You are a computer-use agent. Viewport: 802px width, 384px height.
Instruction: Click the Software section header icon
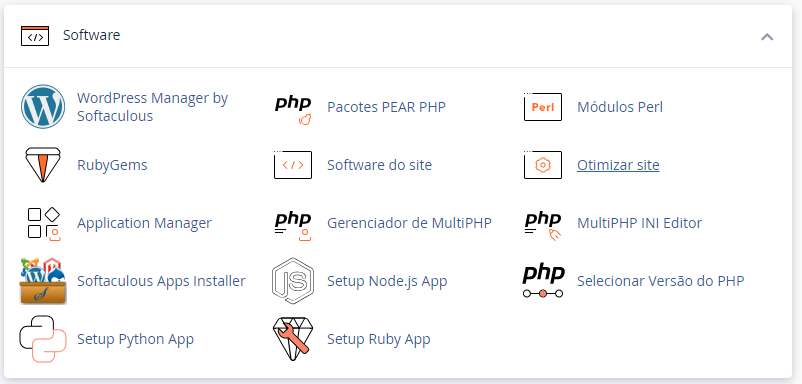click(35, 36)
